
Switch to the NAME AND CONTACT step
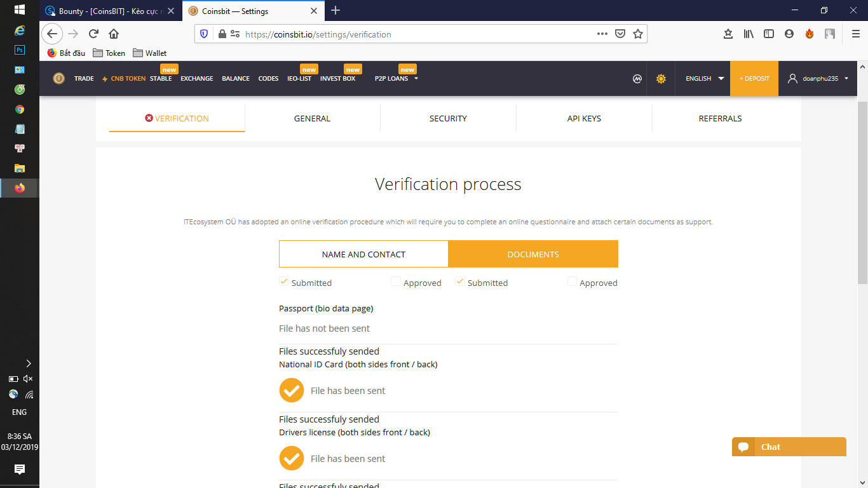coord(363,254)
